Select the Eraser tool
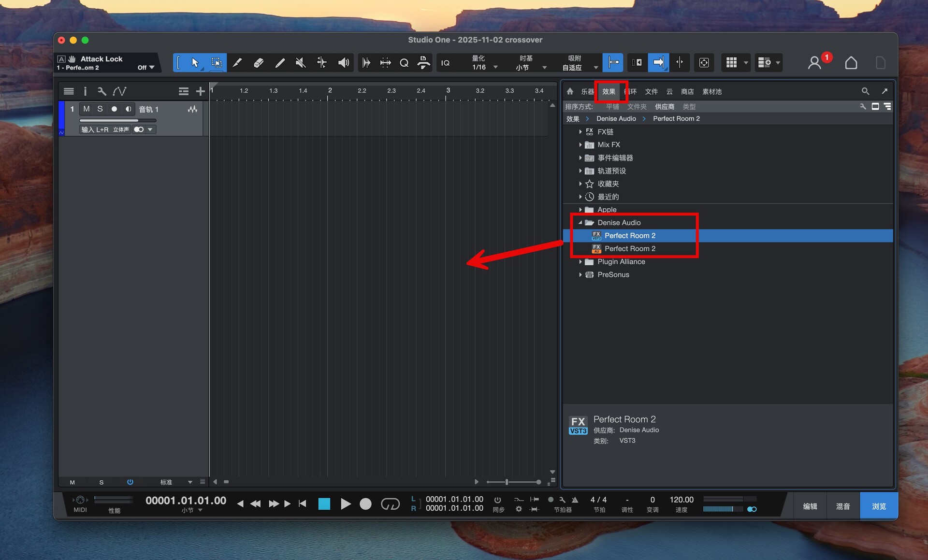 [x=259, y=63]
